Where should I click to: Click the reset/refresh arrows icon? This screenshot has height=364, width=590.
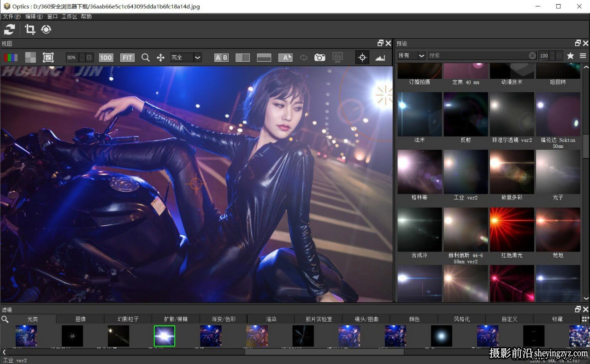9,29
